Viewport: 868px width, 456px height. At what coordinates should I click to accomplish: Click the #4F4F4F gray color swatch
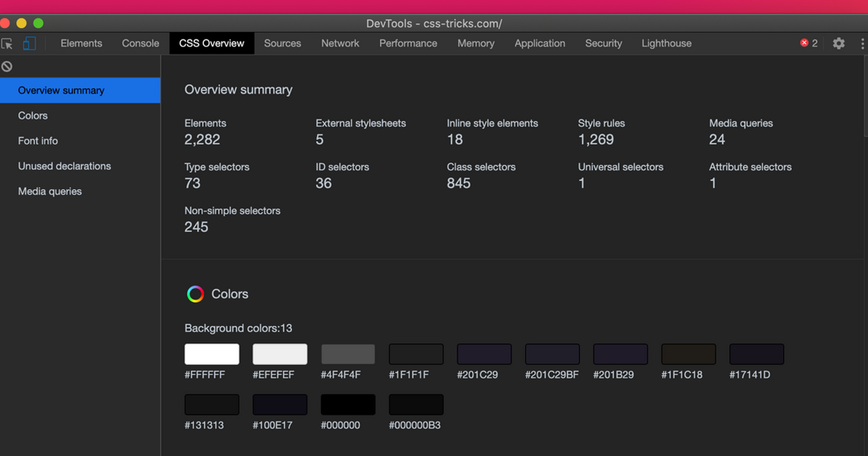click(348, 354)
